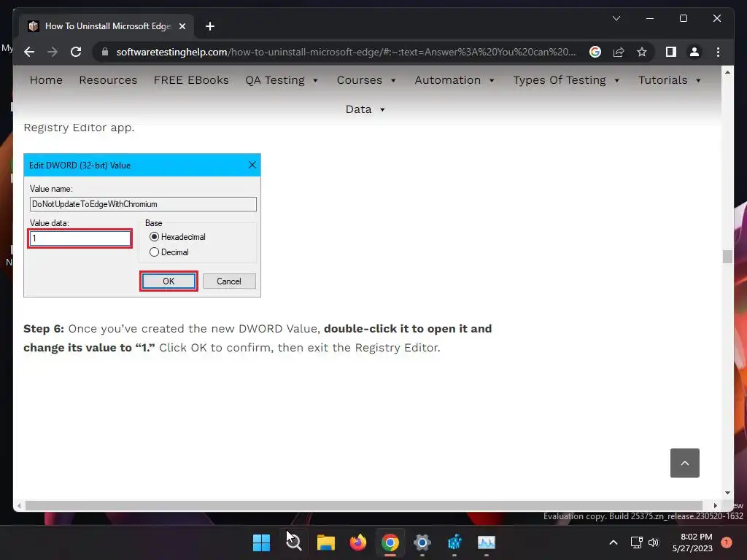Click the 'Registry Editor app.' text
The height and width of the screenshot is (560, 747).
tap(79, 128)
